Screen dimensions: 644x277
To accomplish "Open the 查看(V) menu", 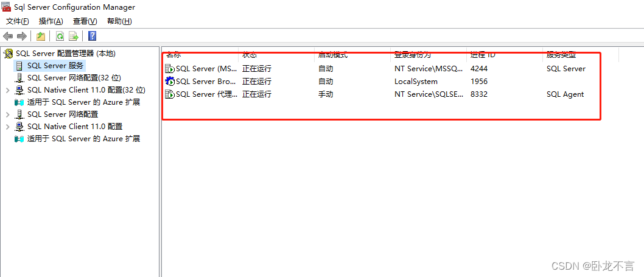I will (85, 21).
